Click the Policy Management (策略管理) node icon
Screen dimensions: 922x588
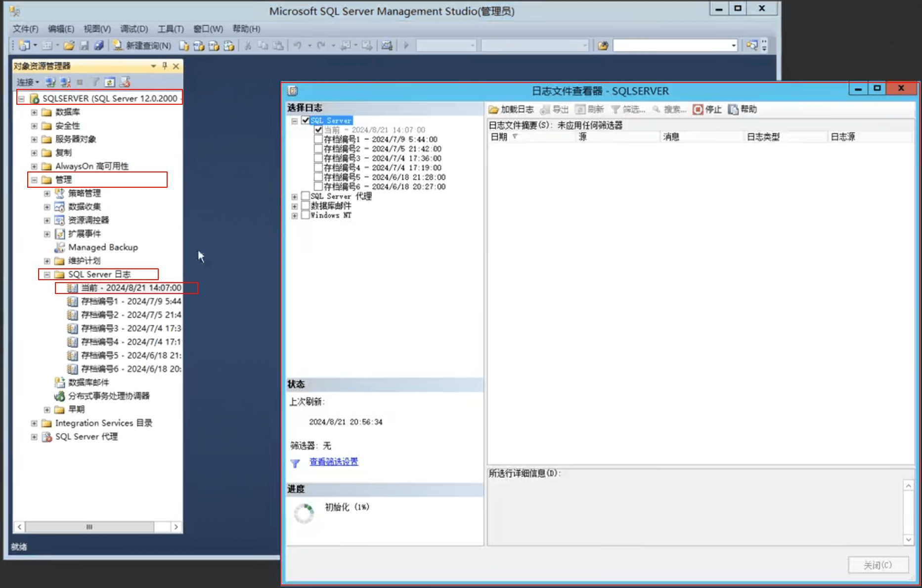coord(59,193)
